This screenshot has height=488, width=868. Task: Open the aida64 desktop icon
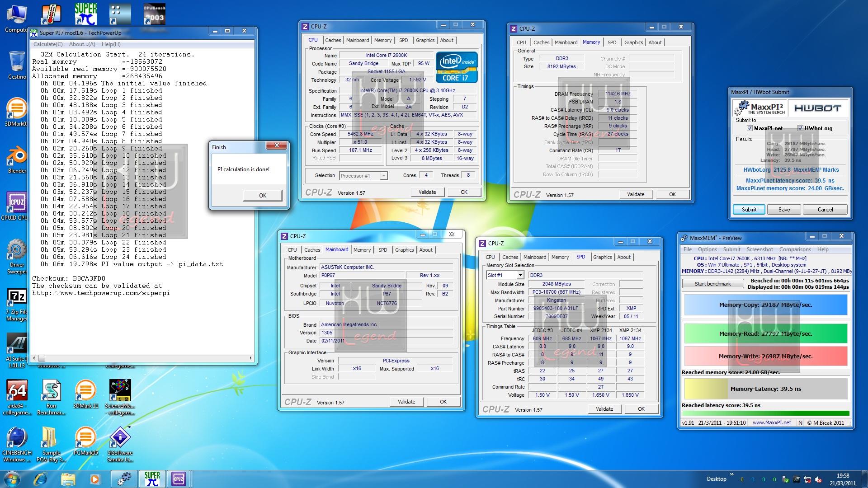point(17,398)
